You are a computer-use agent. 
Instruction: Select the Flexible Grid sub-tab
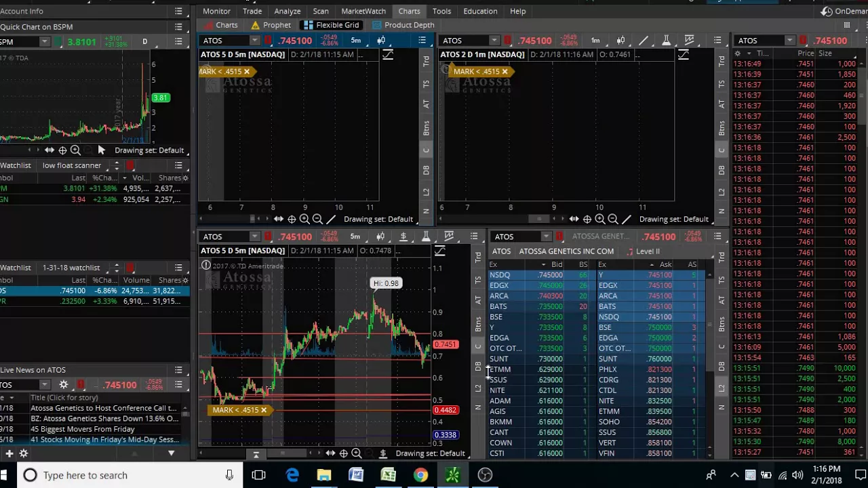331,25
